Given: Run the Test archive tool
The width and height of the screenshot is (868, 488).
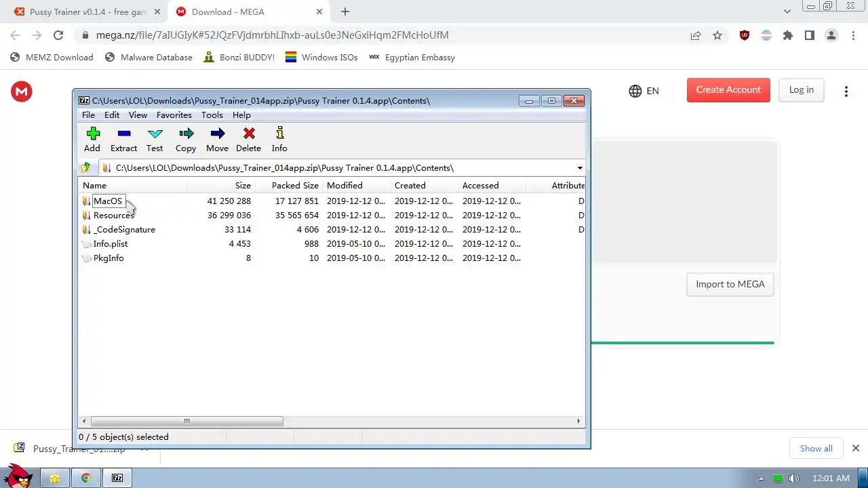Looking at the screenshot, I should tap(155, 140).
